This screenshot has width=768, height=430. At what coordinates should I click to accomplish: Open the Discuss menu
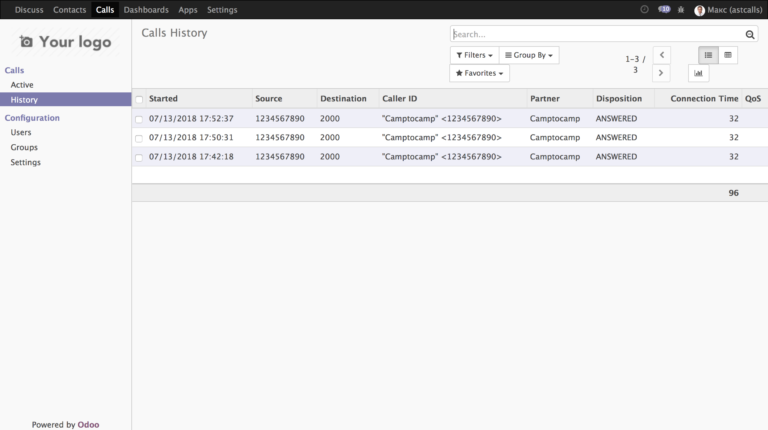(29, 10)
